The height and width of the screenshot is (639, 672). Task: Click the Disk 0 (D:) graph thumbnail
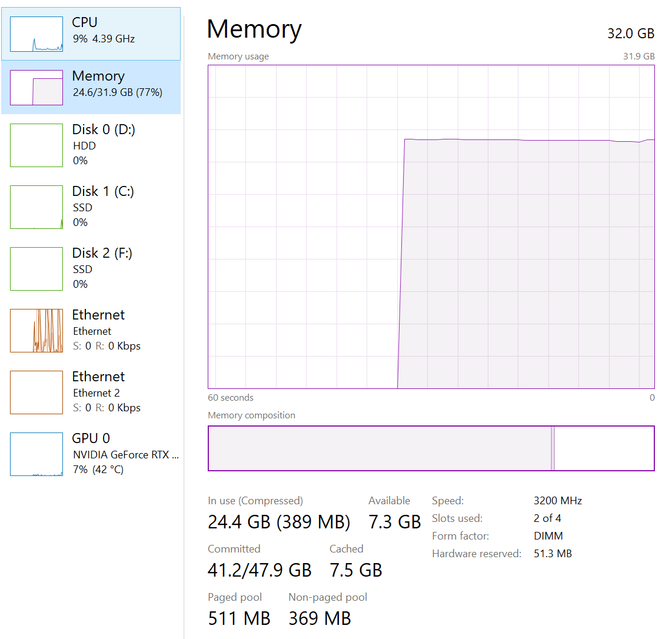coord(36,145)
